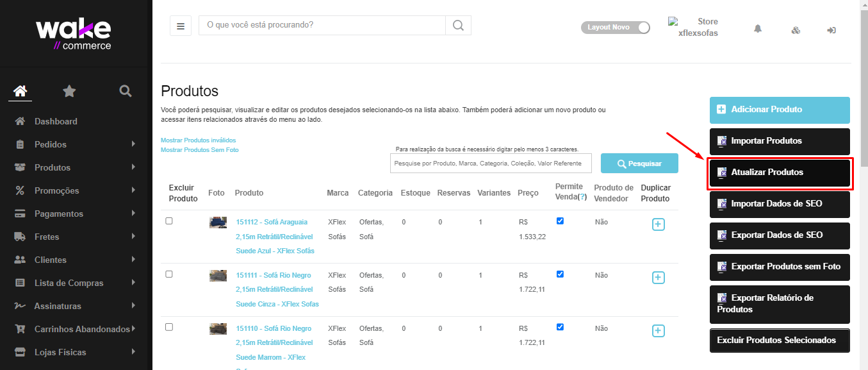Image resolution: width=868 pixels, height=370 pixels.
Task: Open the favorites star tab in sidebar
Action: 69,91
